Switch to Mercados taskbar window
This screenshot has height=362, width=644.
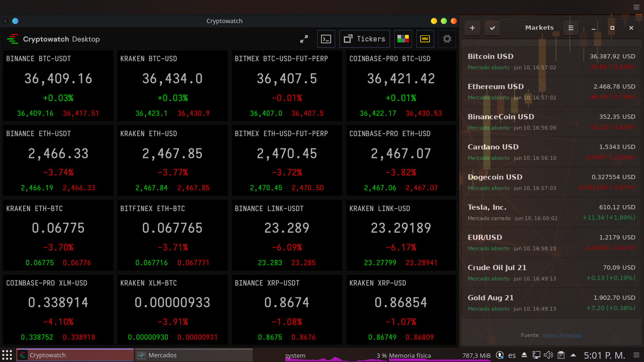(x=193, y=355)
